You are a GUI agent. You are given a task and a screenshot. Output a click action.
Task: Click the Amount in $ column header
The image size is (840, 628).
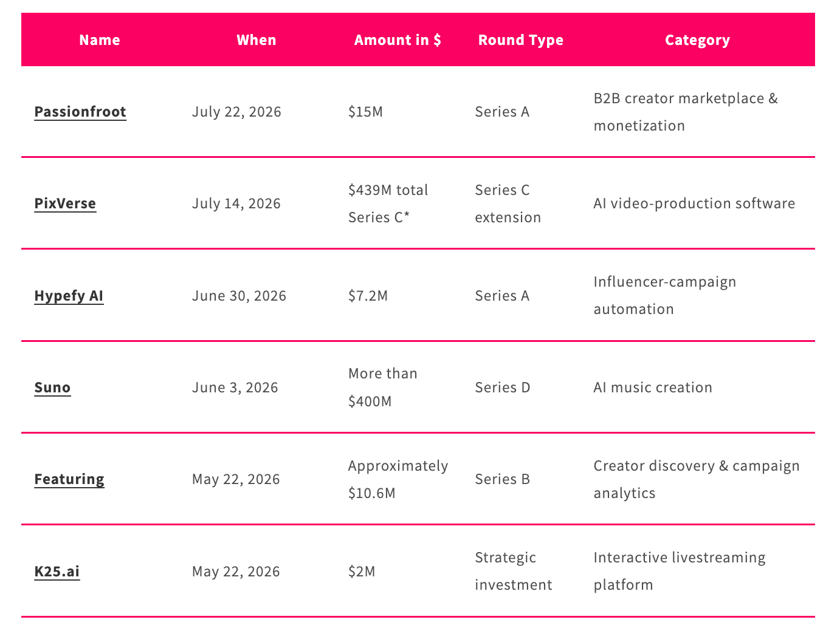(x=398, y=40)
